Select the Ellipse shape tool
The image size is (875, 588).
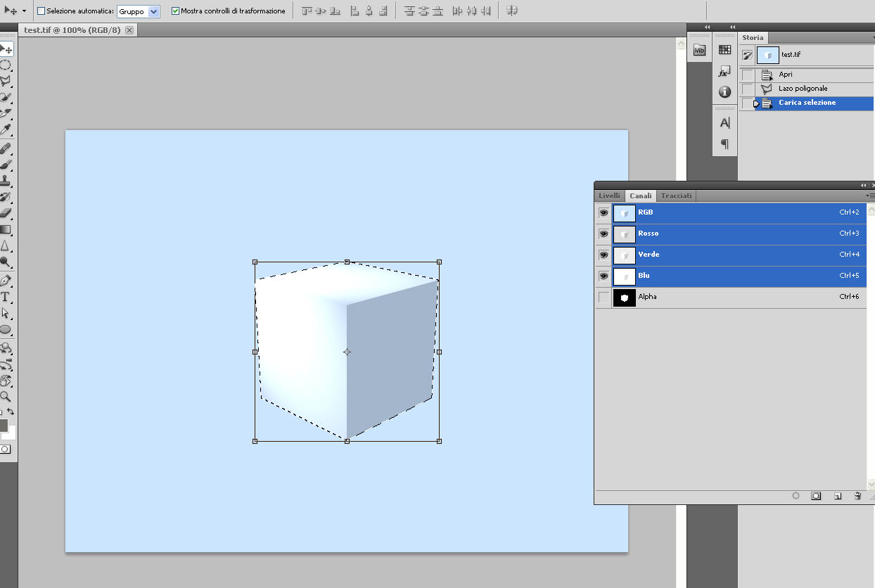click(6, 329)
